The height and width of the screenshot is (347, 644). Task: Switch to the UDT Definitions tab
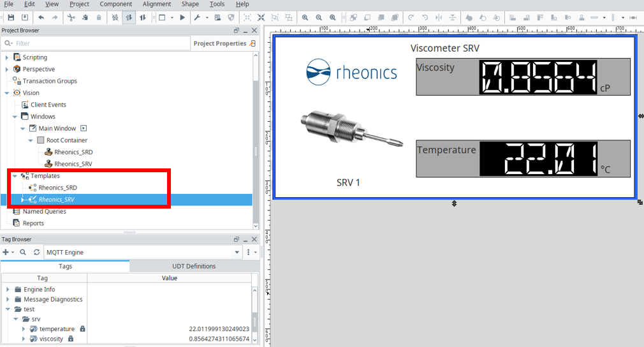(194, 266)
